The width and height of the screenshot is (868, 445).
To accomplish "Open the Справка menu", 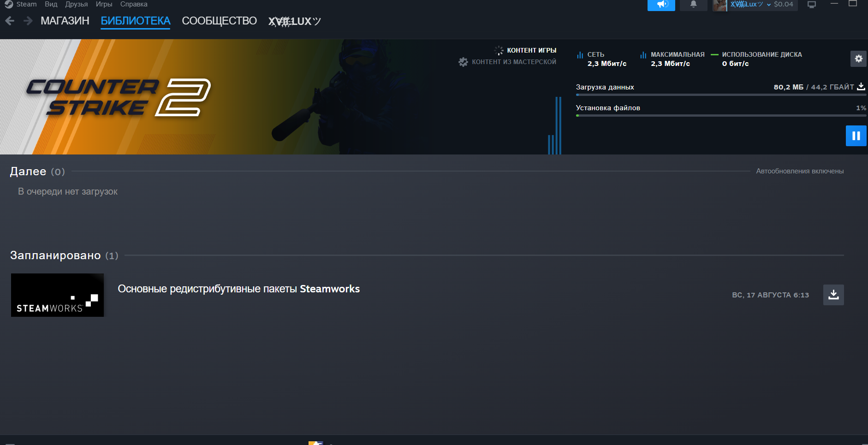I will point(134,4).
